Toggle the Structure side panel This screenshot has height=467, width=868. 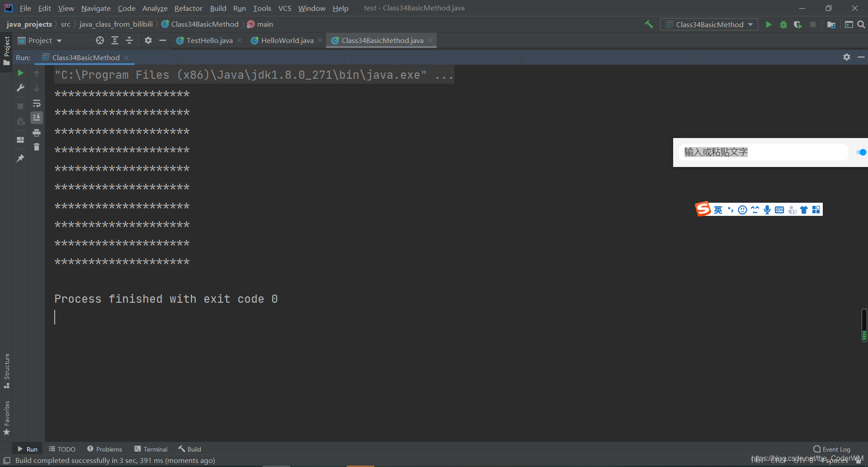(6, 371)
